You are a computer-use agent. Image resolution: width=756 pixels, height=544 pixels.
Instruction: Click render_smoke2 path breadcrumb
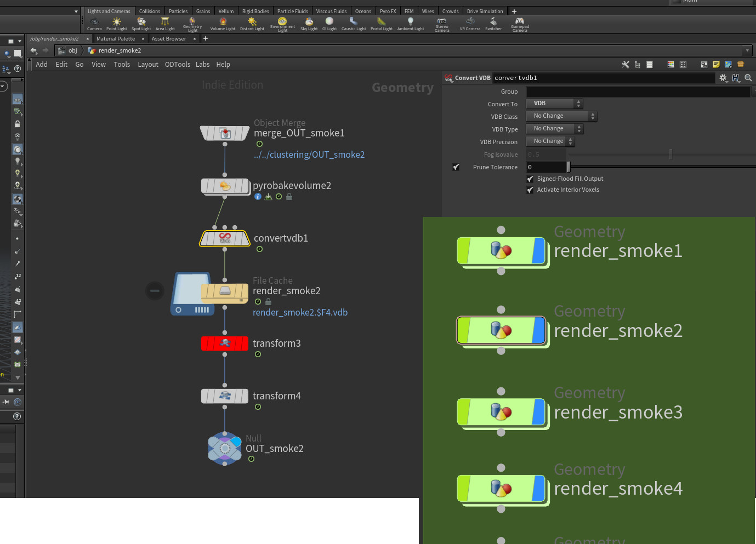click(x=115, y=50)
